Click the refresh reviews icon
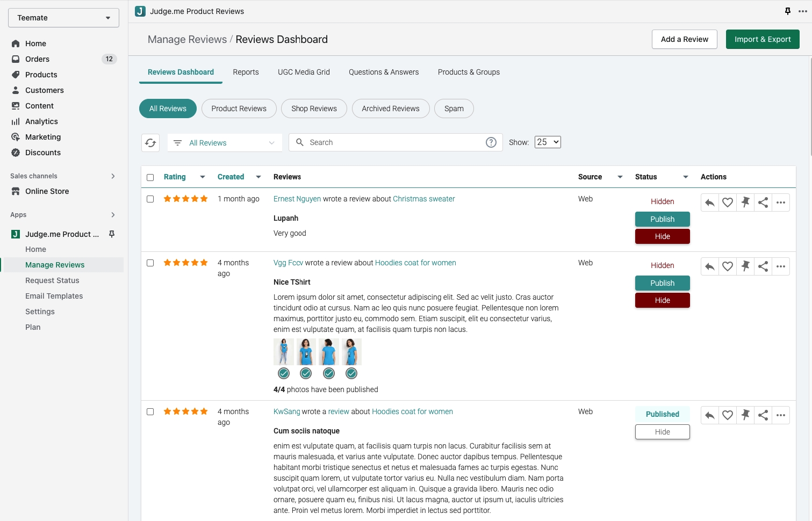The height and width of the screenshot is (521, 812). click(x=150, y=143)
